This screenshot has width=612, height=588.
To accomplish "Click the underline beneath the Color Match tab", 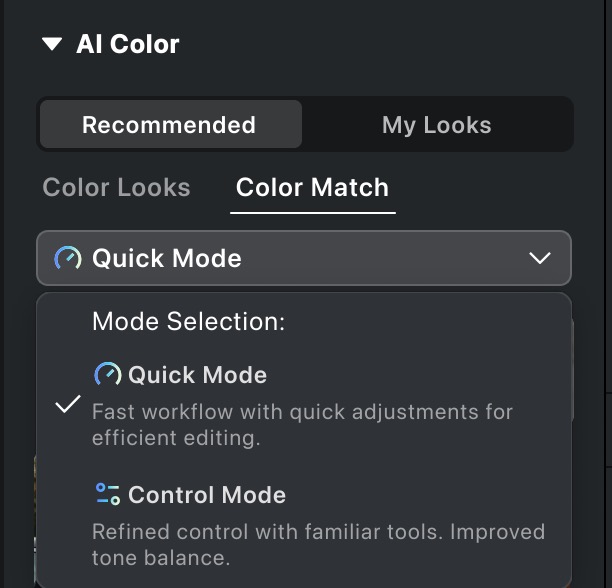I will click(312, 212).
